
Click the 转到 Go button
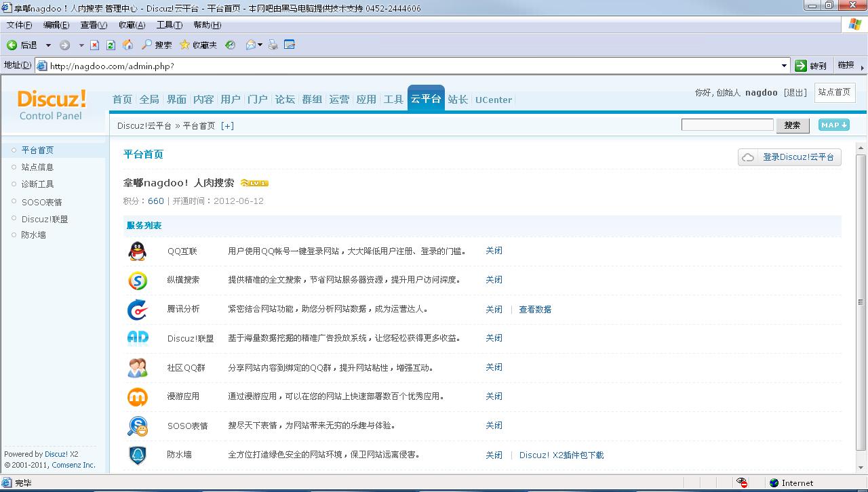point(811,66)
